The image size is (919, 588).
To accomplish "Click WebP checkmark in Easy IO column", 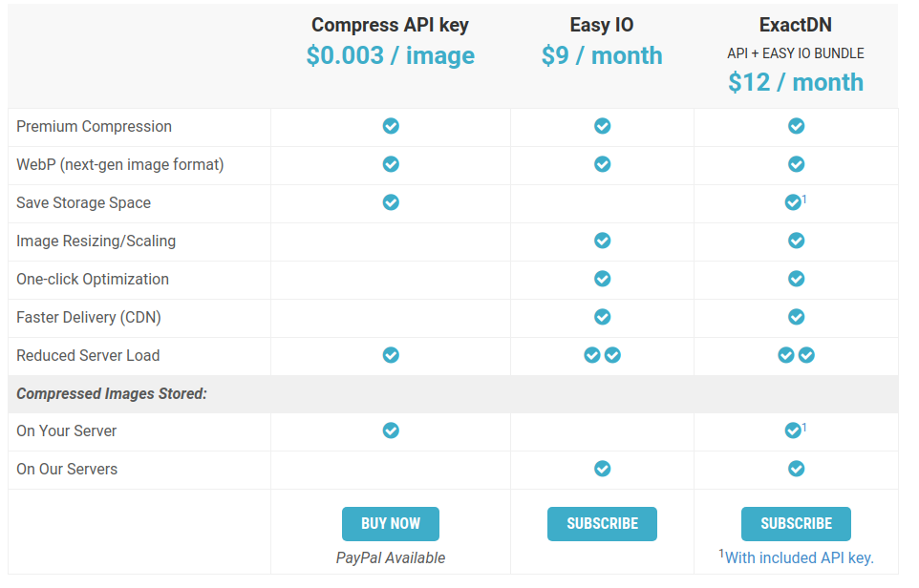I will (x=603, y=164).
